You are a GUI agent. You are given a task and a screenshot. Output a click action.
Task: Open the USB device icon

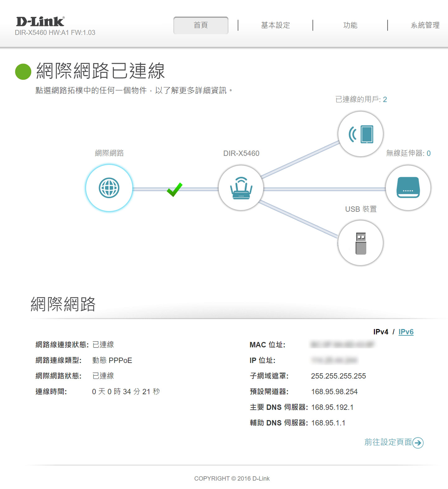(361, 243)
